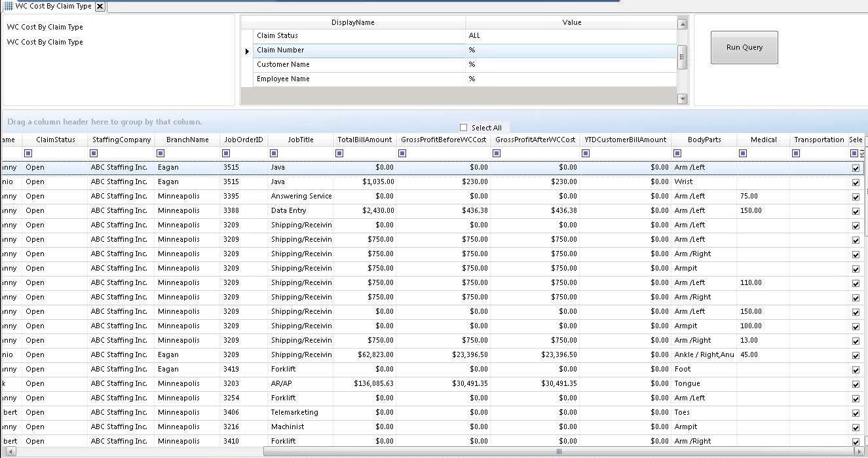Click the Customer Name value field
Viewport: 868px width, 458px height.
[x=571, y=65]
